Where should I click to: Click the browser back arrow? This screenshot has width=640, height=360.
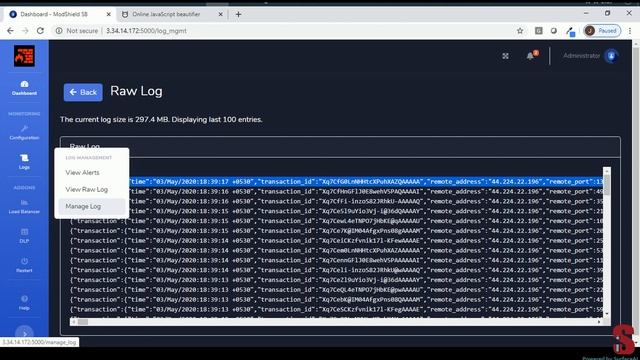coord(10,31)
